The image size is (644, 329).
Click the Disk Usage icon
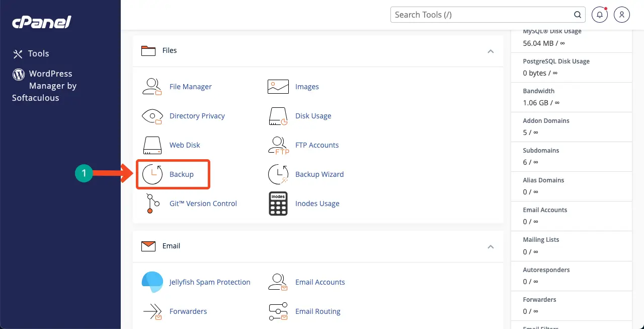278,116
